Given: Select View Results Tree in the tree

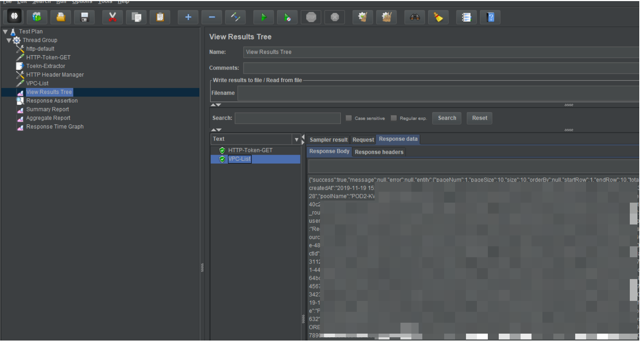Looking at the screenshot, I should click(x=49, y=92).
